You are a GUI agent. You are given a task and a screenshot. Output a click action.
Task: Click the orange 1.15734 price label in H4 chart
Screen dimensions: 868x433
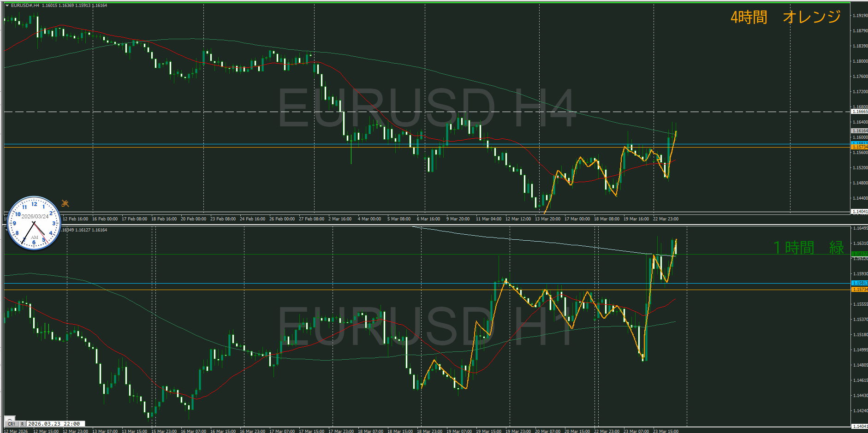[859, 147]
